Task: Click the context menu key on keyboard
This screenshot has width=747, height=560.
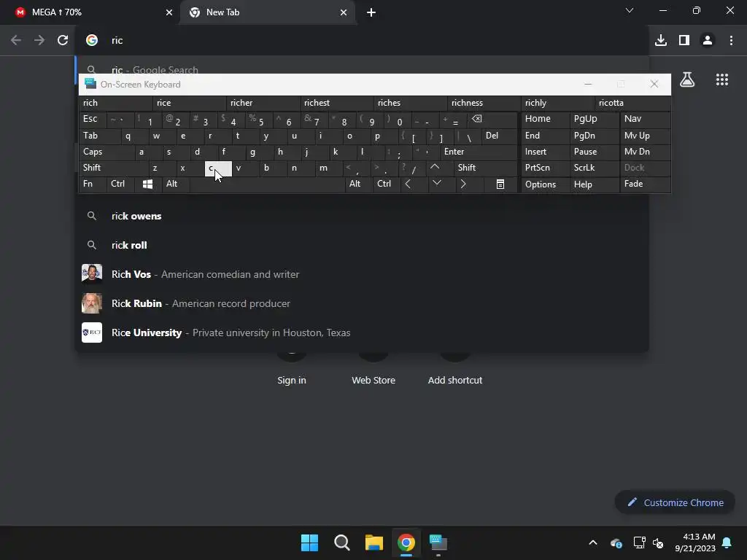Action: (500, 184)
